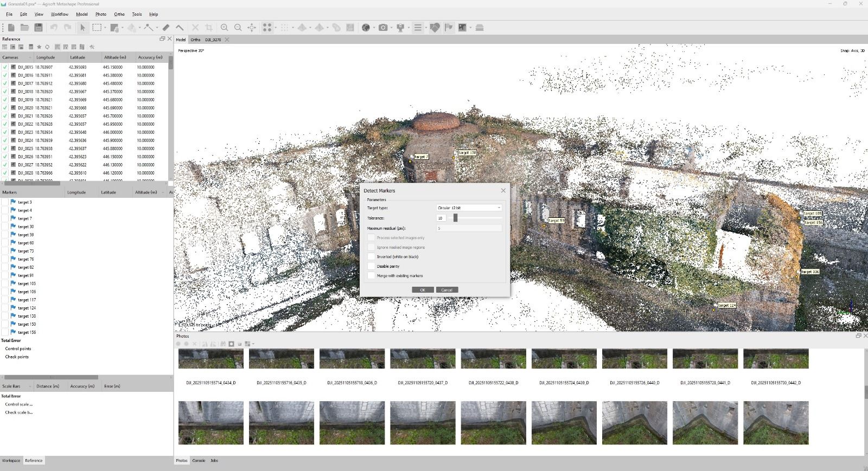868x471 pixels.
Task: Open the point cloud view mode dropdown arrow
Action: tap(276, 28)
